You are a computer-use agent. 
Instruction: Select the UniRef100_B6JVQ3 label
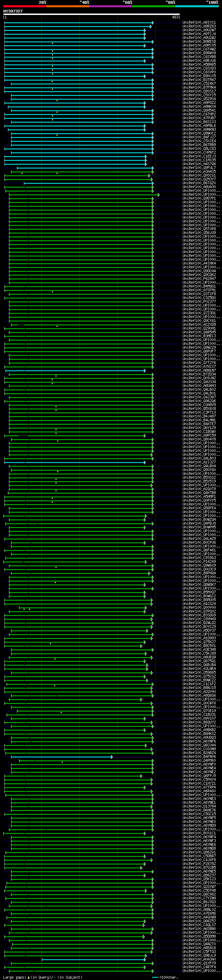pyautogui.click(x=199, y=902)
